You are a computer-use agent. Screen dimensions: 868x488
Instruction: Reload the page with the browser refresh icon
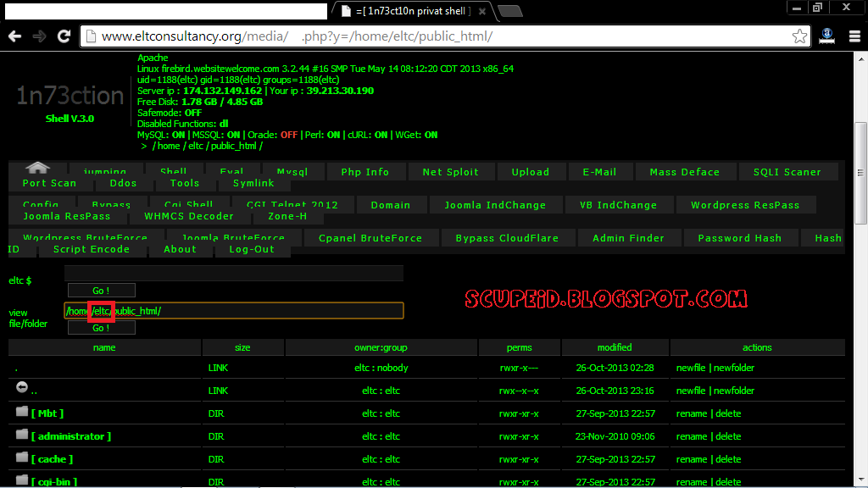coord(64,36)
